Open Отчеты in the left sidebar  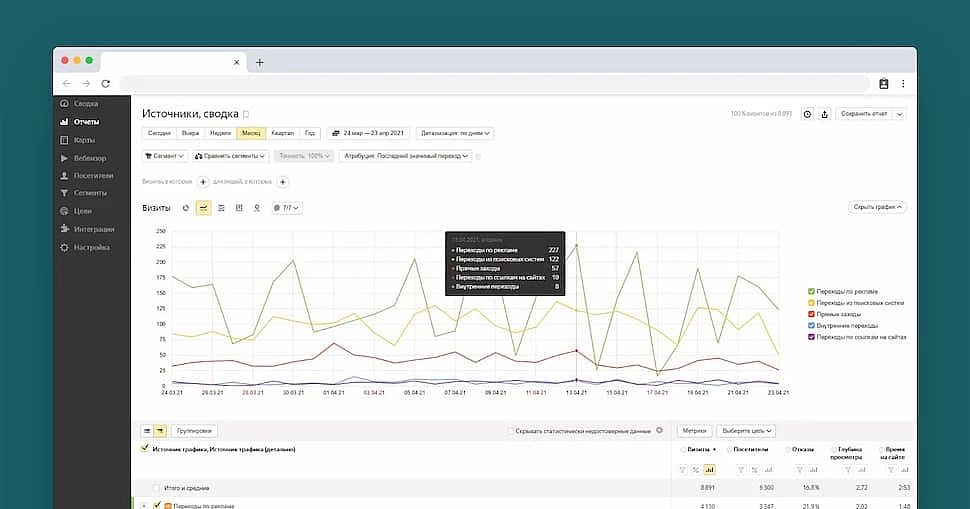coord(86,122)
